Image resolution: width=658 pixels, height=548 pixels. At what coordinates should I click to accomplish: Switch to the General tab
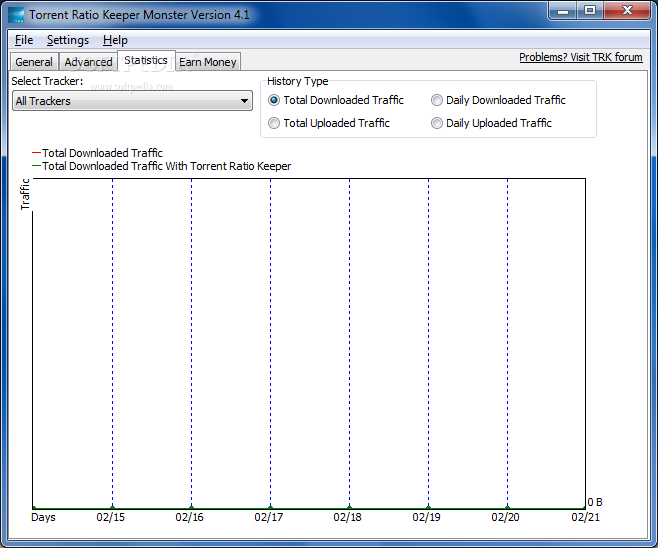(x=34, y=62)
